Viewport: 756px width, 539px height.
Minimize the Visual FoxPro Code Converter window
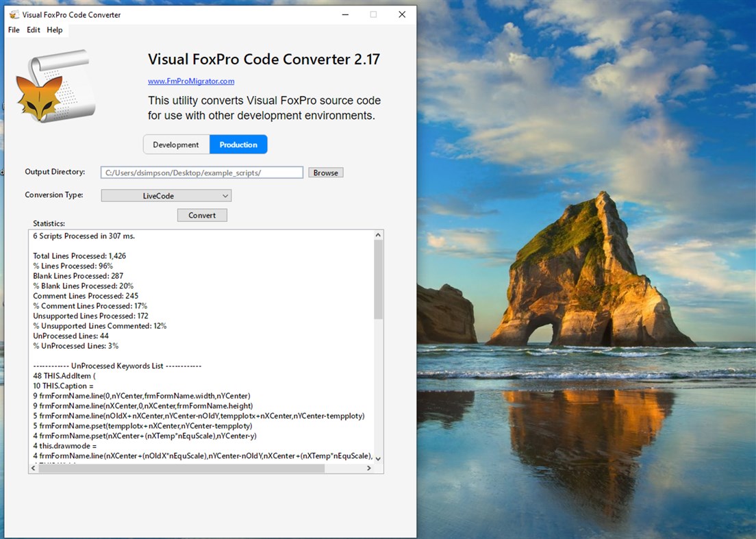345,14
